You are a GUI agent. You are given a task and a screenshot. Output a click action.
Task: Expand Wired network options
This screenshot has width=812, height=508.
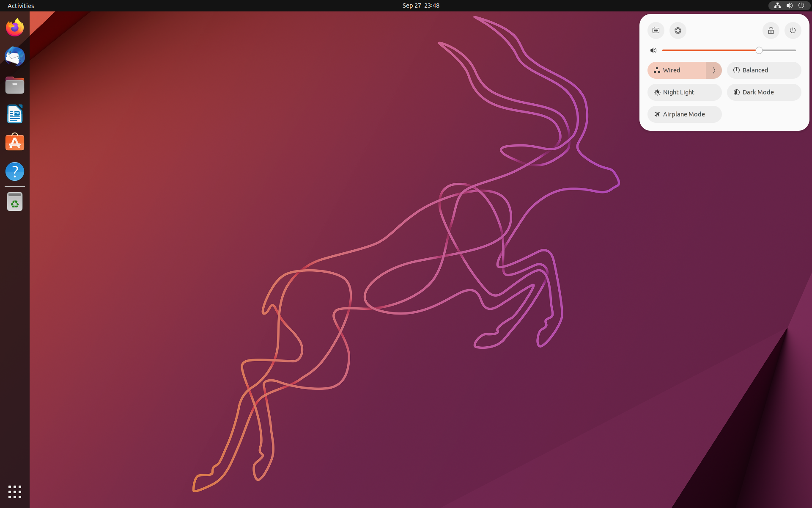pos(713,70)
